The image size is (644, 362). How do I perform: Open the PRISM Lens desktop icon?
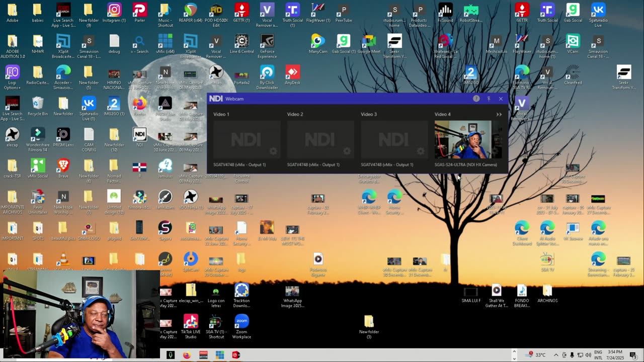coord(63,138)
